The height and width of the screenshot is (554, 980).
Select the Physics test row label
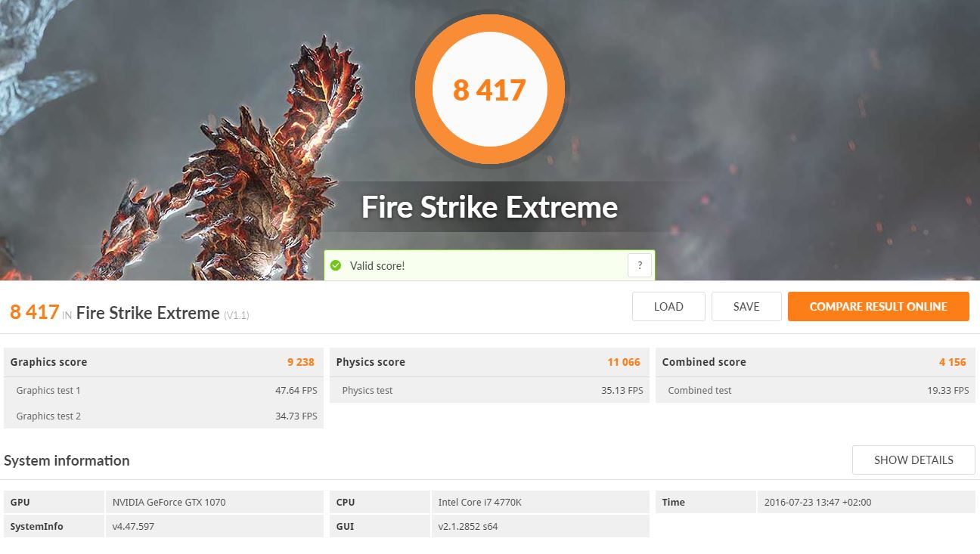(x=367, y=391)
